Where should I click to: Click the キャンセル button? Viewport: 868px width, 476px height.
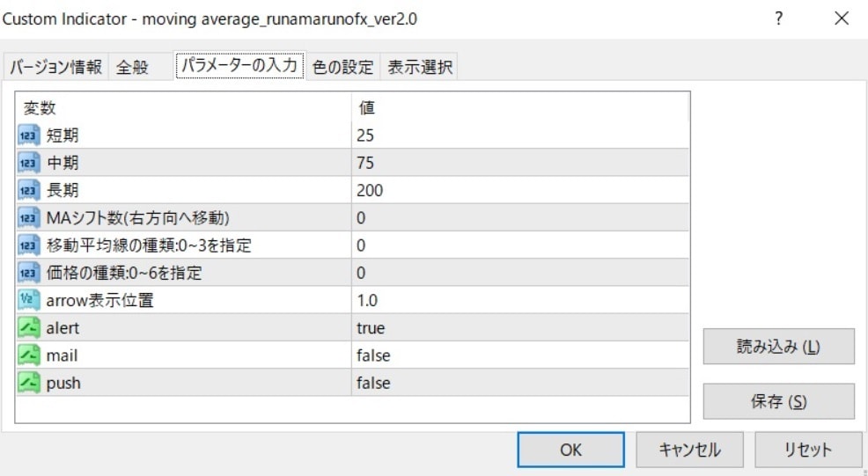point(689,450)
